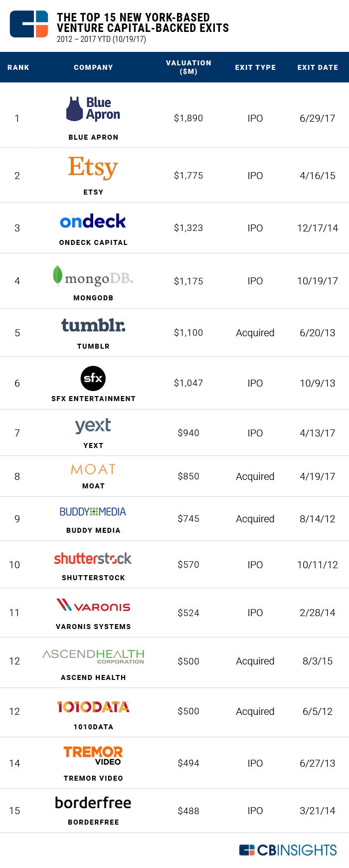
Task: Click the CBINSIGHTS footer logo
Action: pos(288,850)
